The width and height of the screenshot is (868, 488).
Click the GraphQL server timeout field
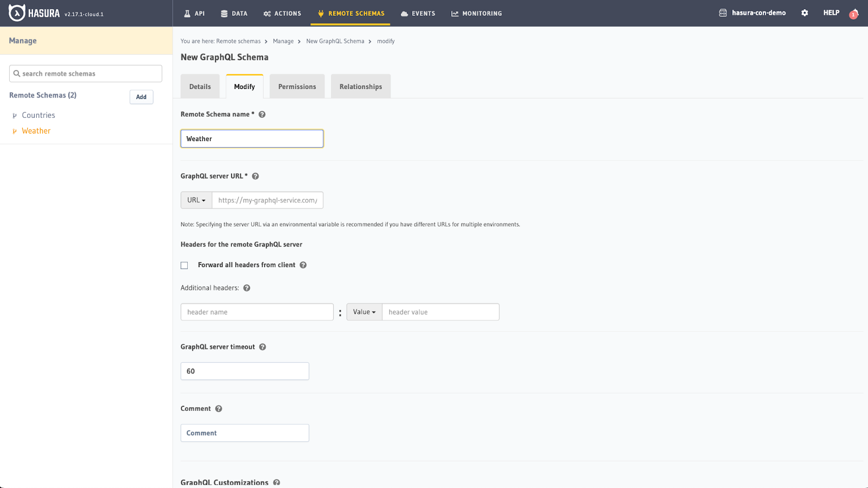245,371
